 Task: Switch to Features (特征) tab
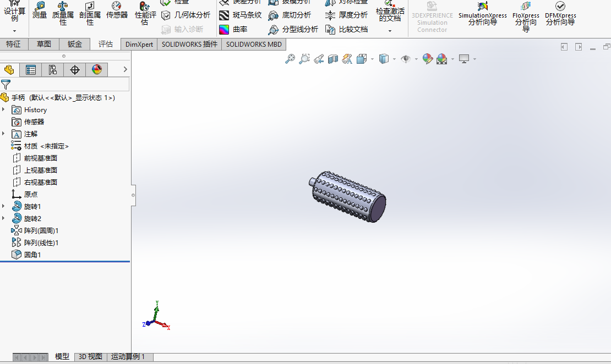(13, 44)
